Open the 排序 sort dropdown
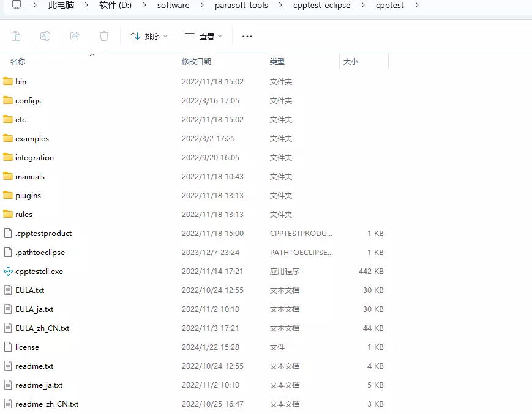532x414 pixels. (x=149, y=37)
